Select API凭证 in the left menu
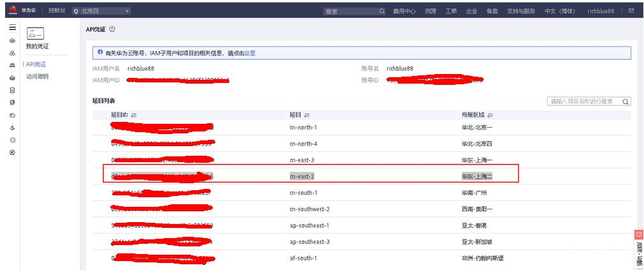 pyautogui.click(x=36, y=64)
